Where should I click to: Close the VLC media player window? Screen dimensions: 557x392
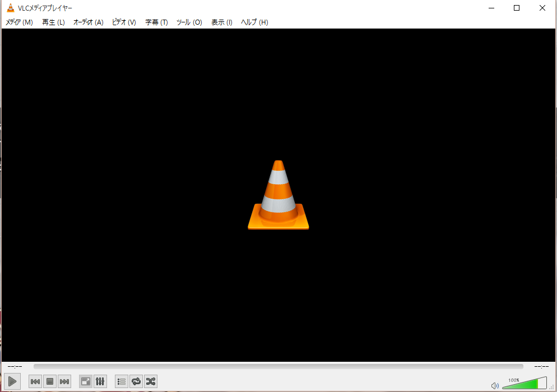coord(542,8)
